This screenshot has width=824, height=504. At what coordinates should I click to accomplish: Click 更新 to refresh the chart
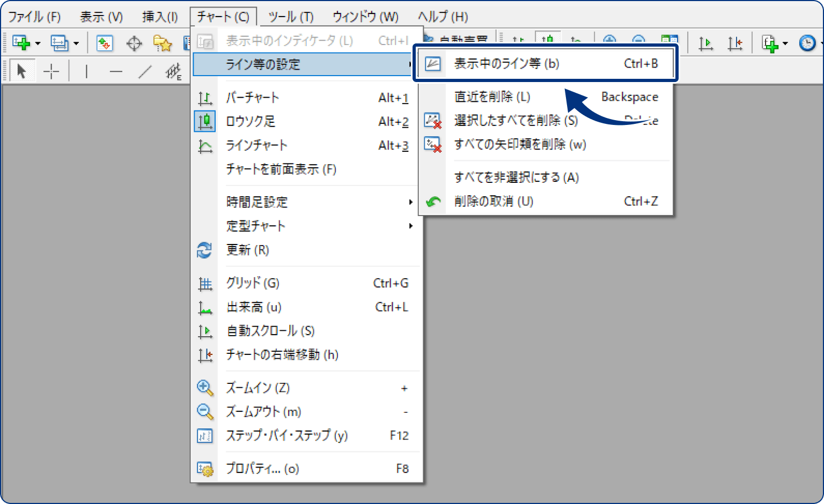[248, 250]
